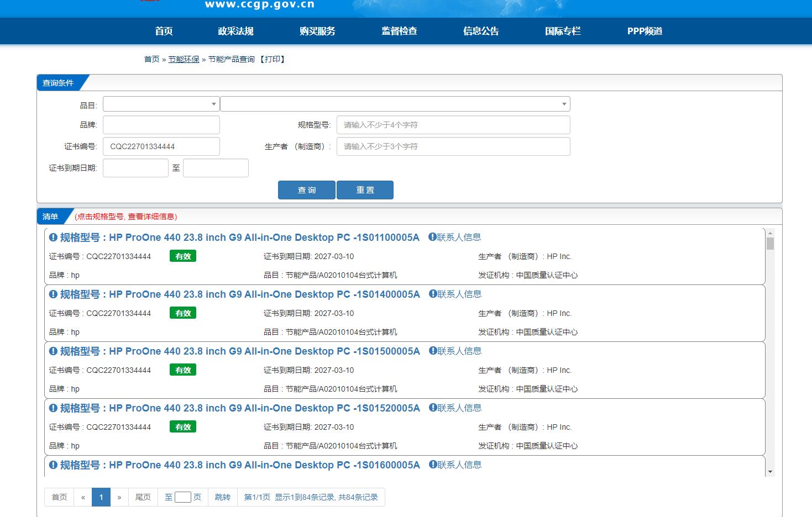The image size is (812, 517).
Task: Open 信息公告 in navigation bar
Action: coord(481,31)
